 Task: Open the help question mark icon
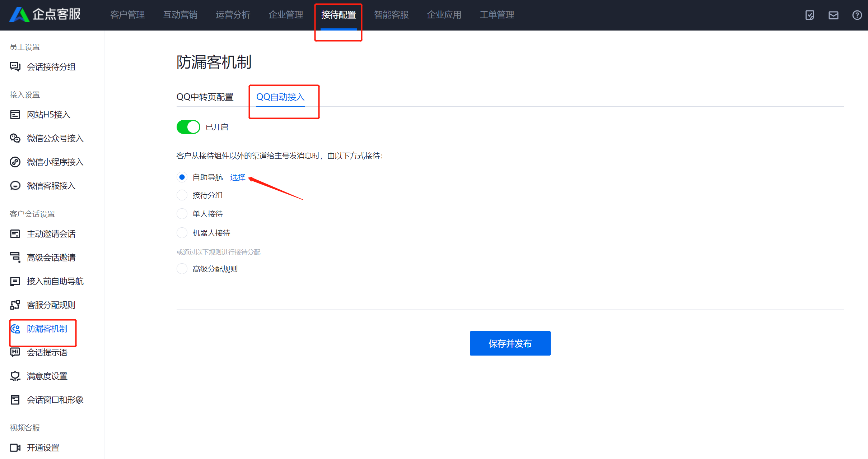point(857,15)
